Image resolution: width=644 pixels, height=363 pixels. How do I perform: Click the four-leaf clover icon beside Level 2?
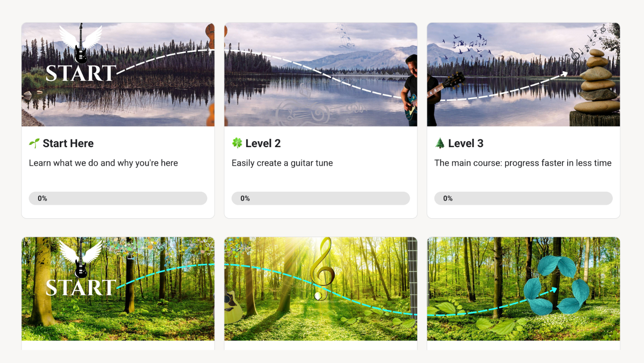(x=237, y=143)
